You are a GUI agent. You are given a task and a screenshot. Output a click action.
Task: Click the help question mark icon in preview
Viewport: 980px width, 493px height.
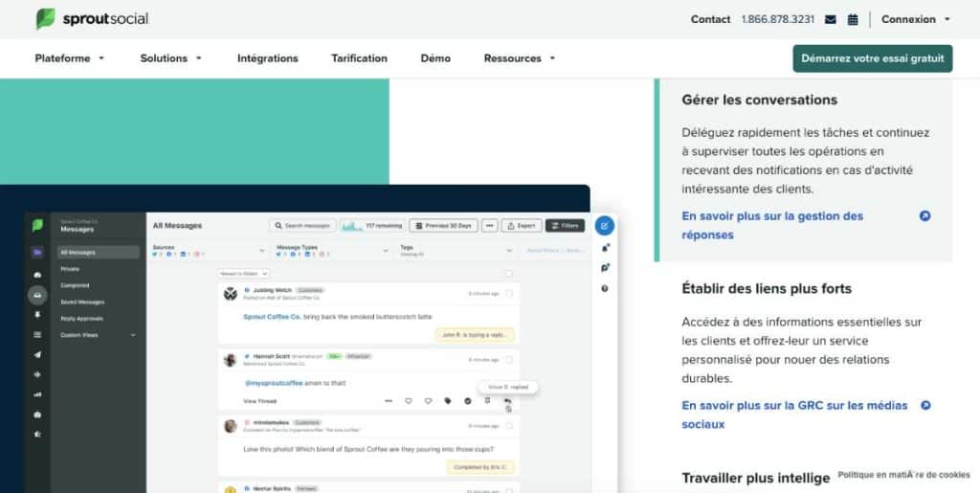click(605, 289)
